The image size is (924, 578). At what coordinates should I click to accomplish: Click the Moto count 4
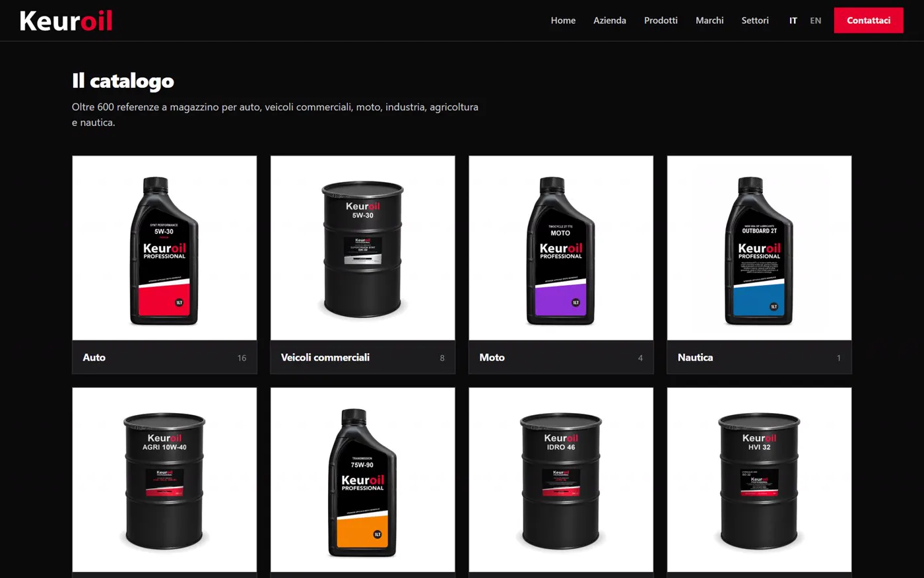click(x=640, y=358)
